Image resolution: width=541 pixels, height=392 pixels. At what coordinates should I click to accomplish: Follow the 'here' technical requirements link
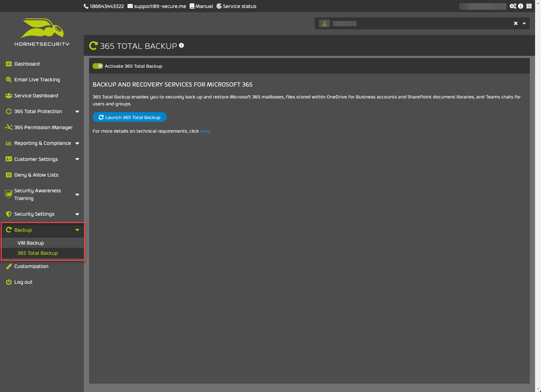pos(205,131)
